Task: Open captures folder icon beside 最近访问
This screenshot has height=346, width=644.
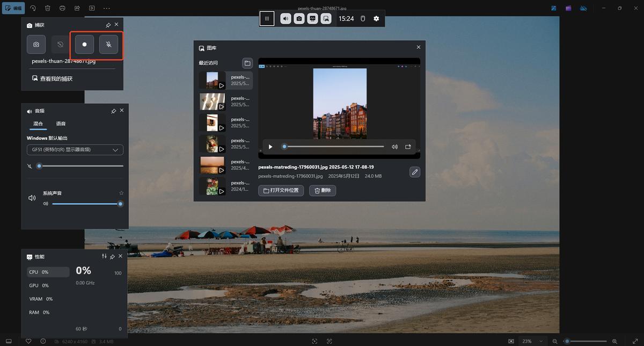Action: pos(247,63)
